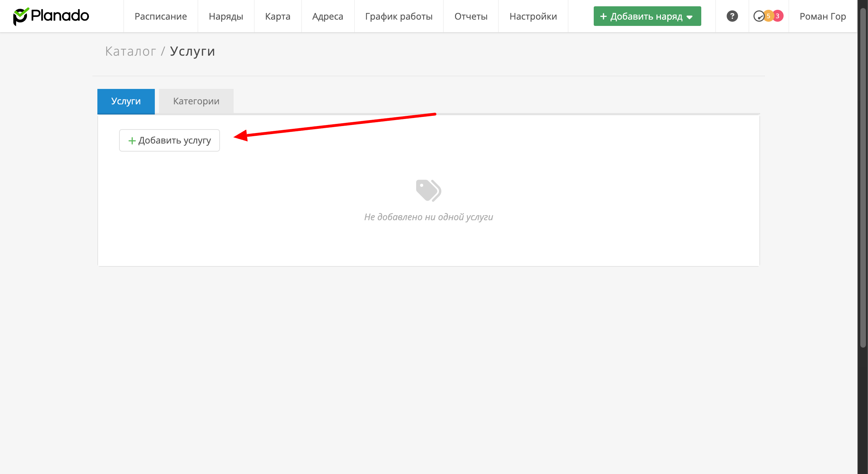Click the clock status icon in header
The image size is (868, 474).
click(758, 16)
